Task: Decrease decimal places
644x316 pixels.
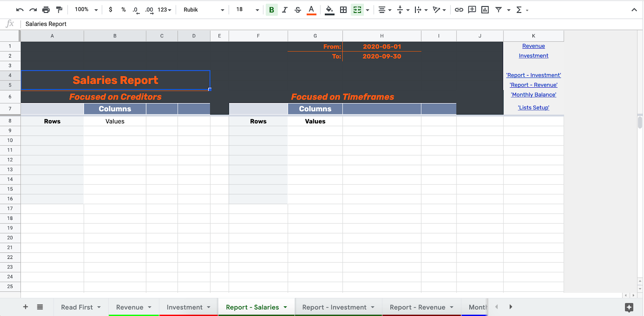Action: point(136,10)
